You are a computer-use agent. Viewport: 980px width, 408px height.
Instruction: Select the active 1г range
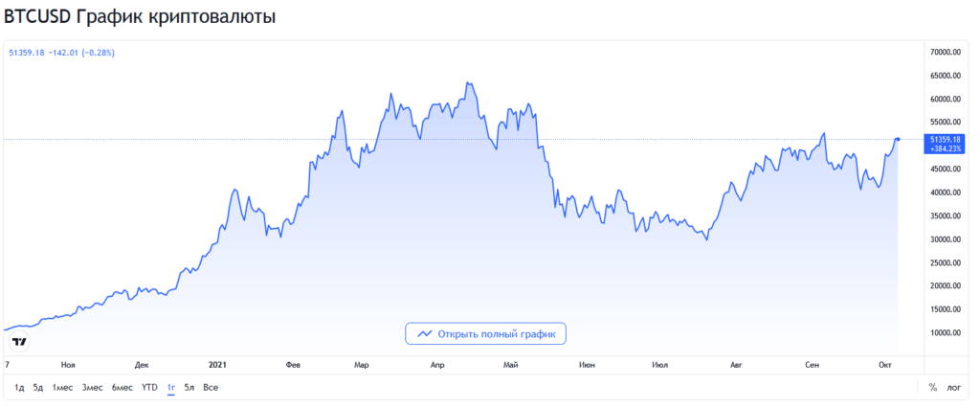pyautogui.click(x=171, y=387)
